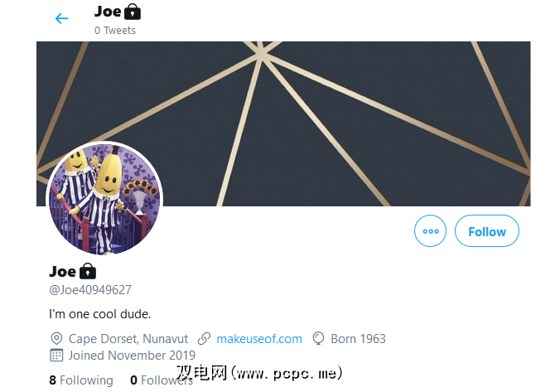This screenshot has width=555, height=392.
Task: View the 8 Following list
Action: [x=81, y=380]
